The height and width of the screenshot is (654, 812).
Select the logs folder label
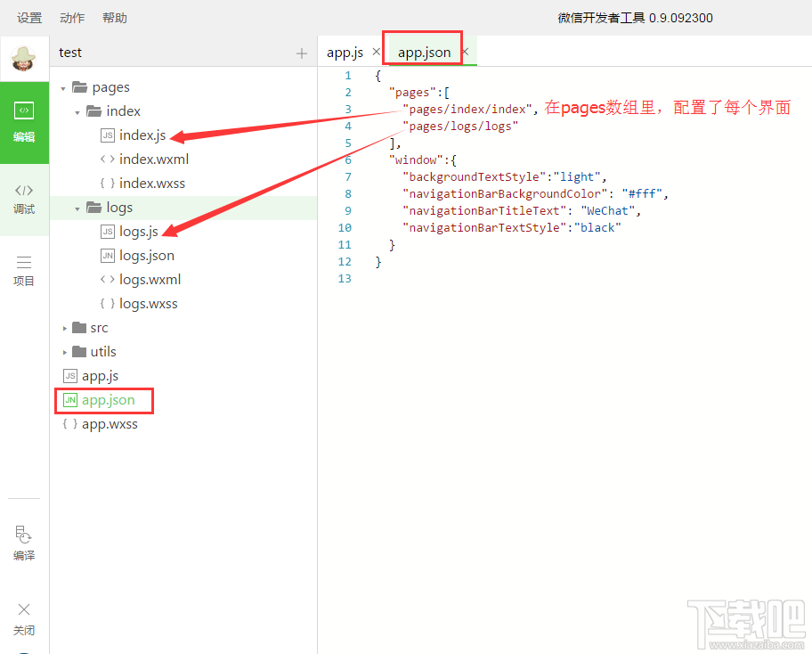(119, 208)
